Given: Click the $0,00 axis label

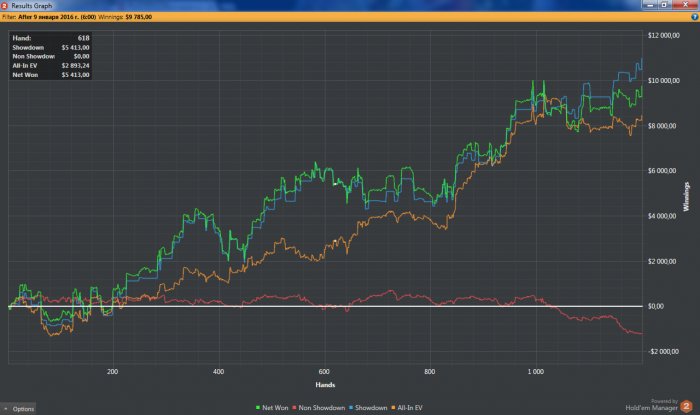Looking at the screenshot, I should click(x=656, y=306).
